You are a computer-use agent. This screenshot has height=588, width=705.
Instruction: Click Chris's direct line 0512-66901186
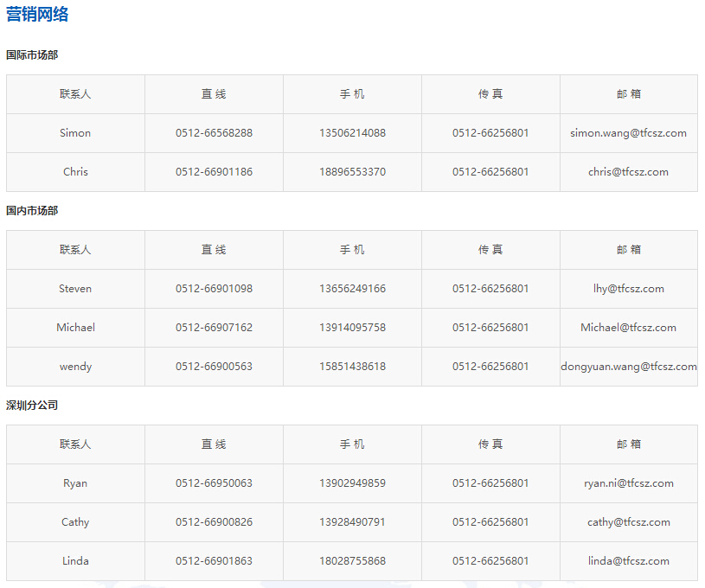click(213, 172)
